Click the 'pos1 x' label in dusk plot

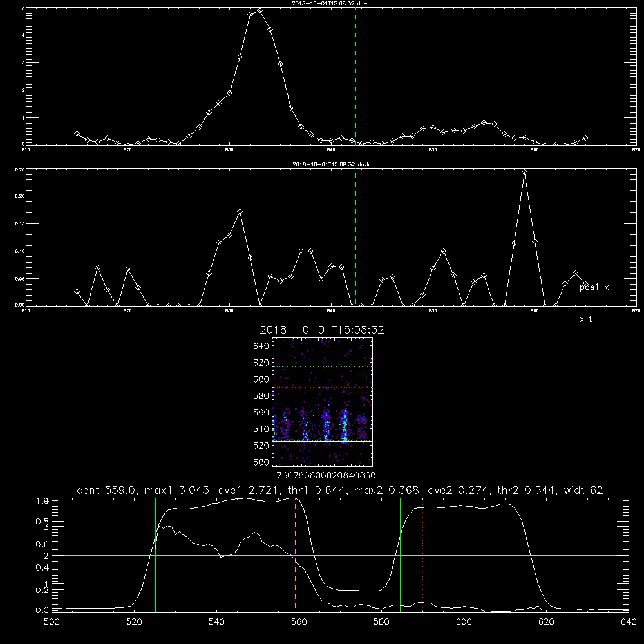[594, 287]
